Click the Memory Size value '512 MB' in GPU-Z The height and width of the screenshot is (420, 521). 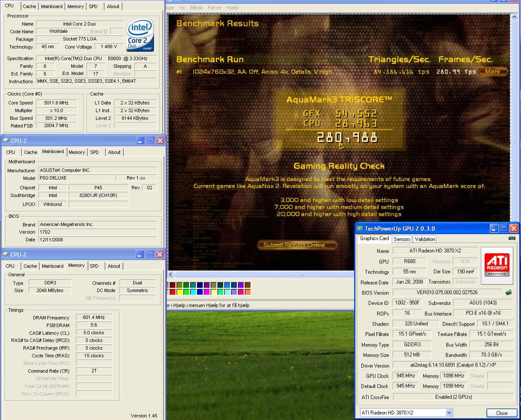click(412, 355)
